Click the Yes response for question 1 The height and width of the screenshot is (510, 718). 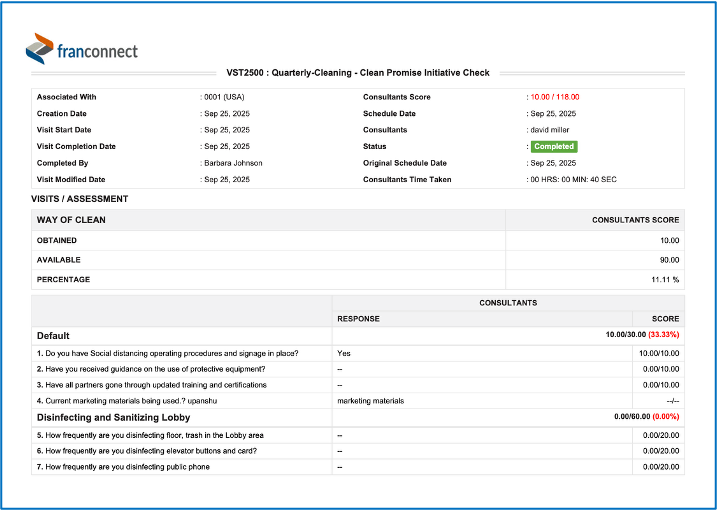pyautogui.click(x=344, y=353)
